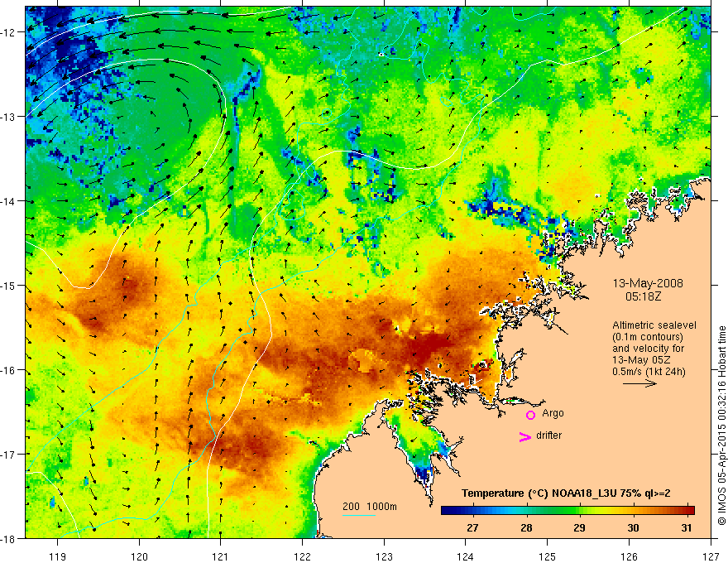Click the '122' longitude axis label
Image resolution: width=728 pixels, height=563 pixels.
(302, 556)
